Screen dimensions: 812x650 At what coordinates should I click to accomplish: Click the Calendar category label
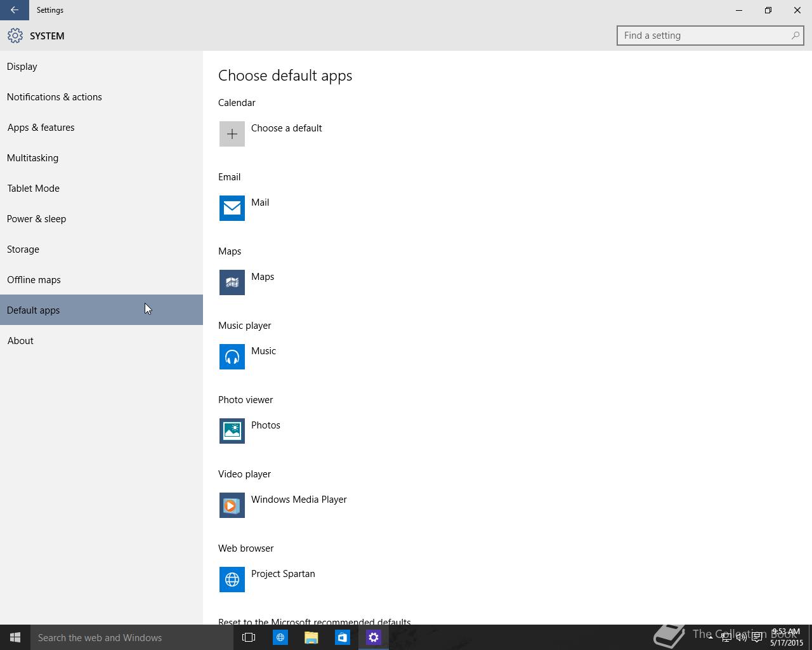pyautogui.click(x=237, y=103)
